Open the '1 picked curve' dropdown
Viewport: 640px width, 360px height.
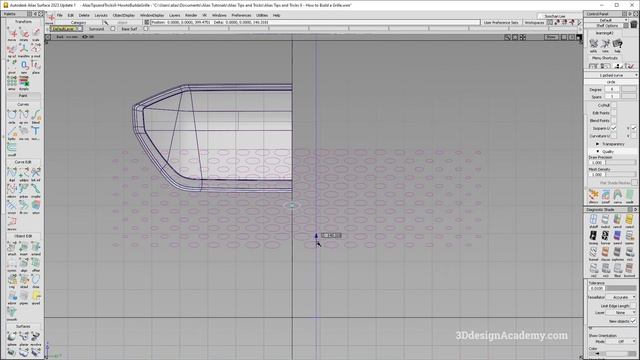pyautogui.click(x=611, y=76)
